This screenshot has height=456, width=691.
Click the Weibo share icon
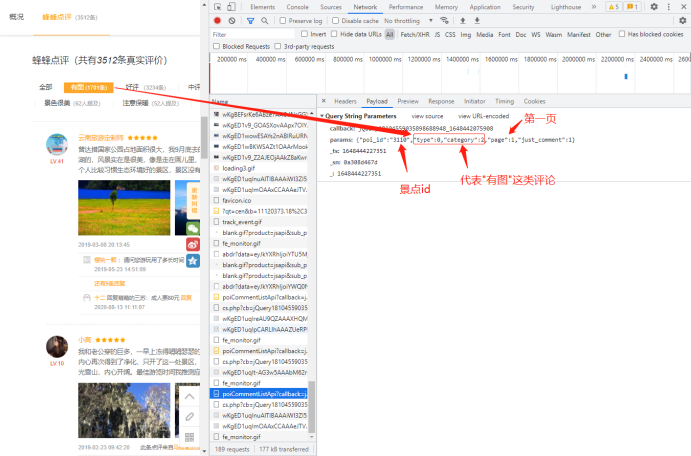pyautogui.click(x=193, y=244)
